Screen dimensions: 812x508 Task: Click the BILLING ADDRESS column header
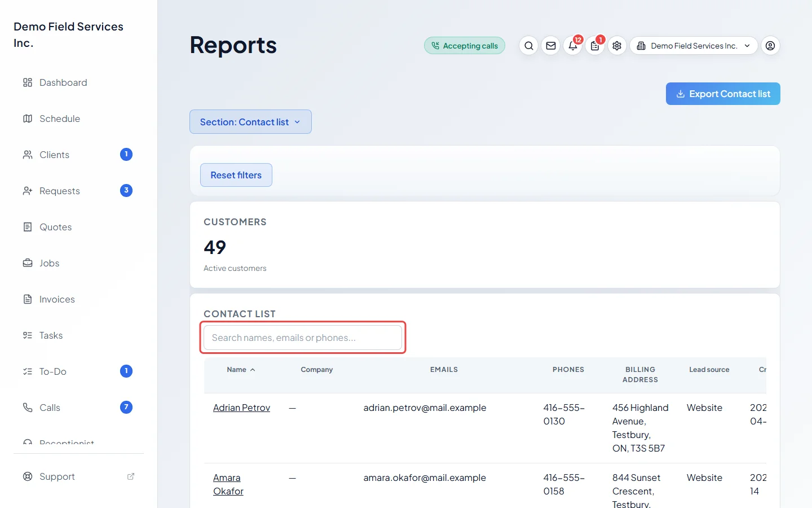(640, 375)
